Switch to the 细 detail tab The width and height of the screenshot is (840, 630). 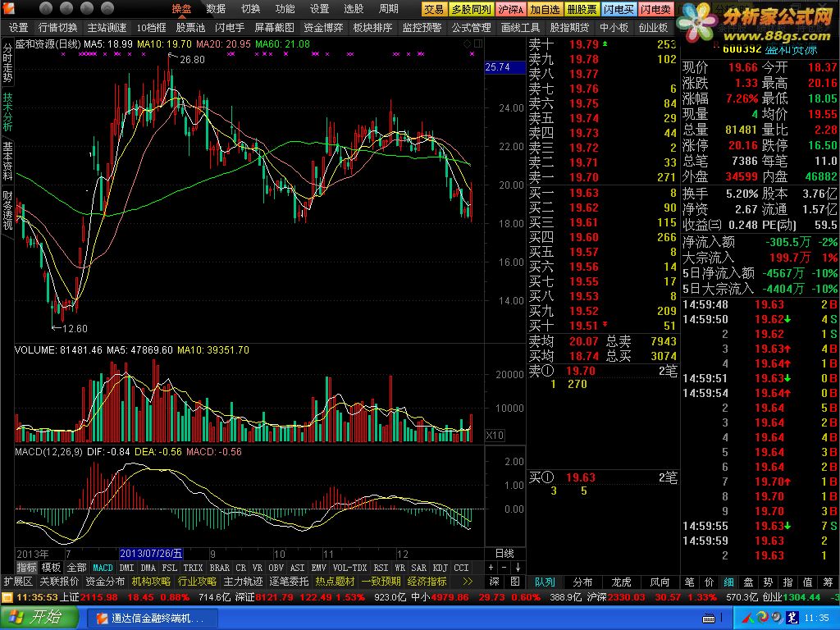coord(728,582)
